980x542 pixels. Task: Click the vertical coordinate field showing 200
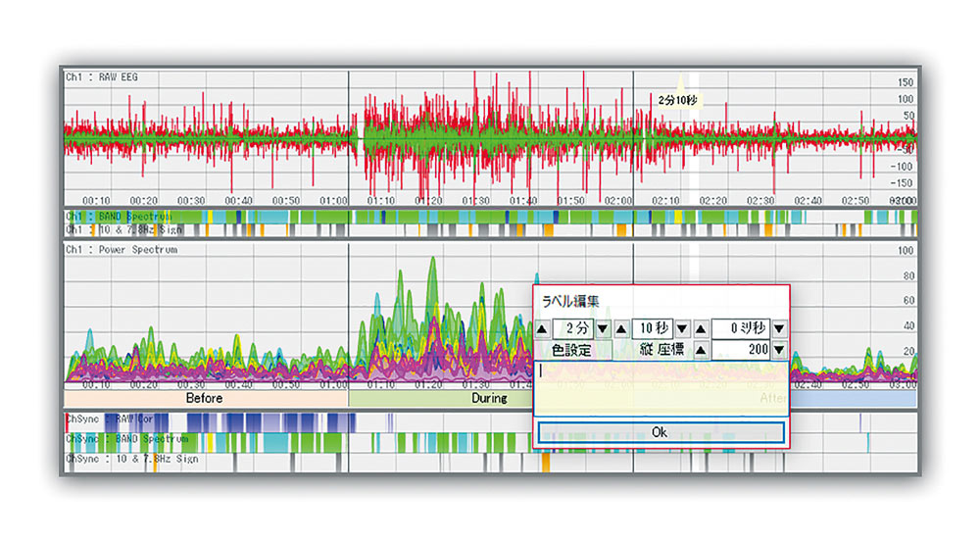click(x=741, y=349)
